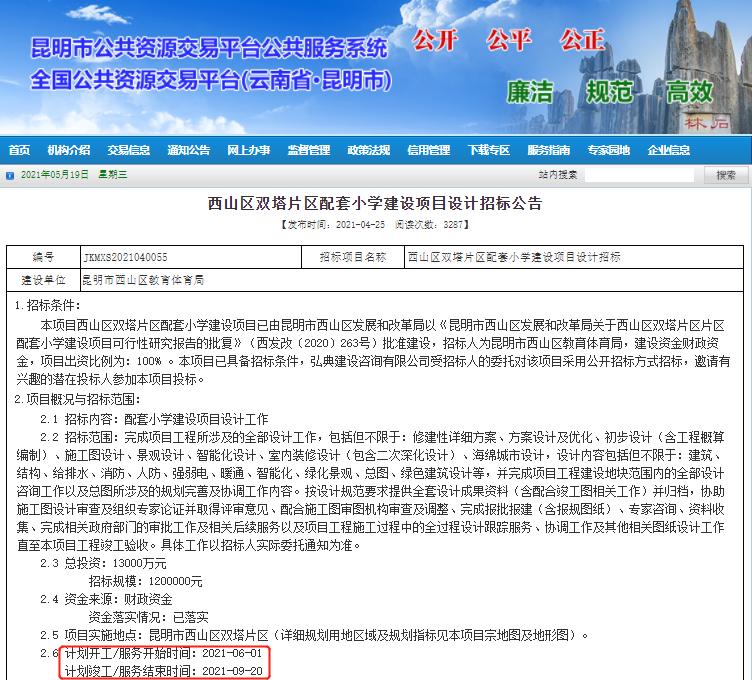Screen dimensions: 752x680
Task: Click the publish time 2021-04-25
Action: tap(360, 224)
